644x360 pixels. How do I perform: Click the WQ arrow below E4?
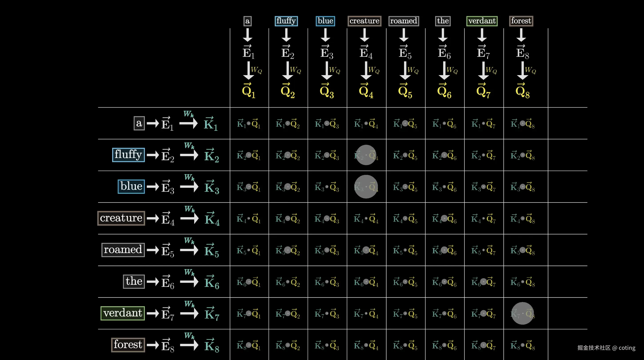(x=366, y=71)
